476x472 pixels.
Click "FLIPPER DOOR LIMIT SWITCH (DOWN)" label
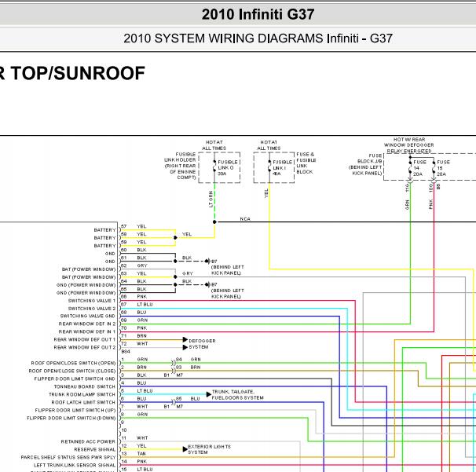coord(71,418)
